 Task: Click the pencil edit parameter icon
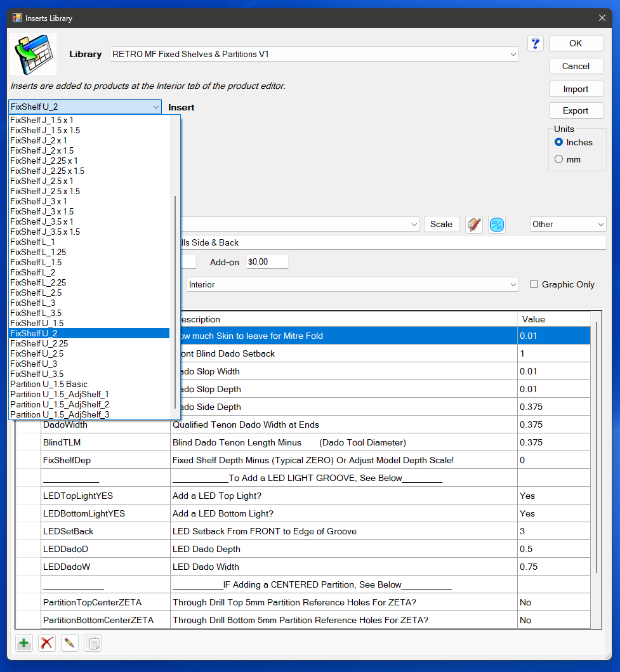(69, 643)
